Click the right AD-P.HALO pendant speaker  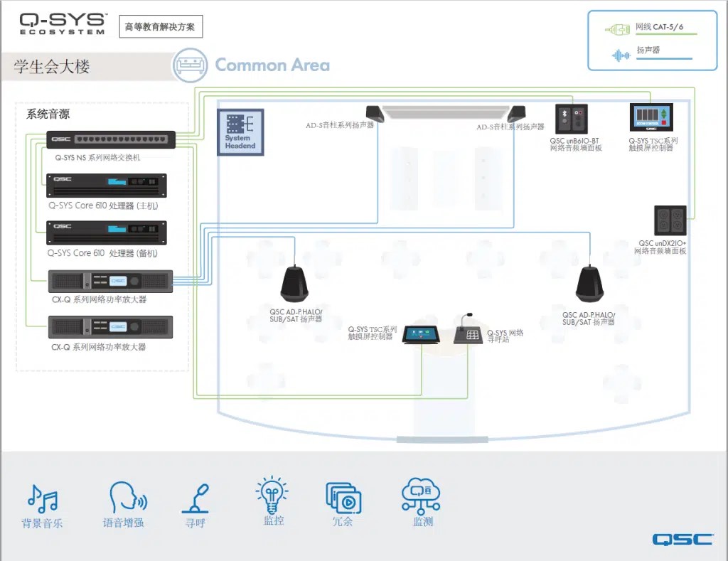(589, 284)
